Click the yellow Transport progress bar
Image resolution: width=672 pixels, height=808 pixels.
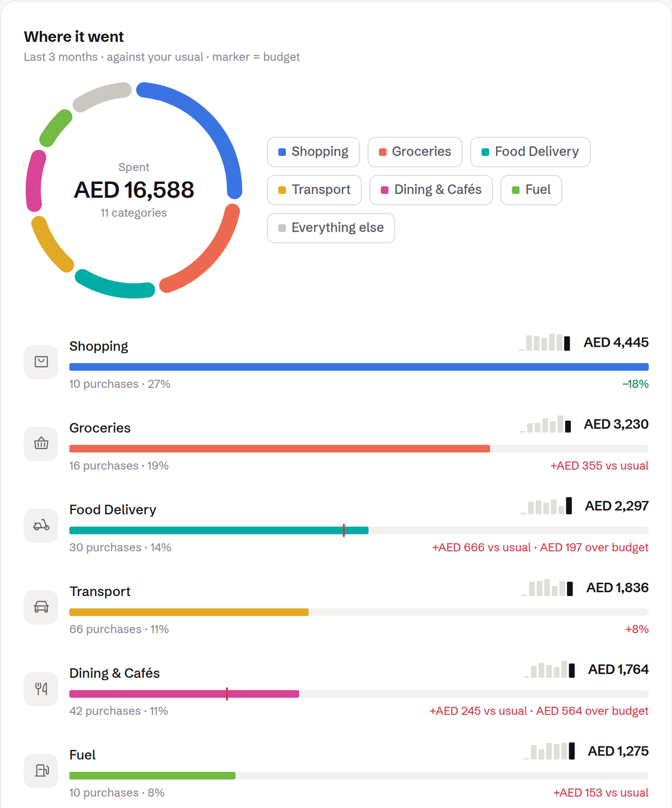tap(189, 612)
